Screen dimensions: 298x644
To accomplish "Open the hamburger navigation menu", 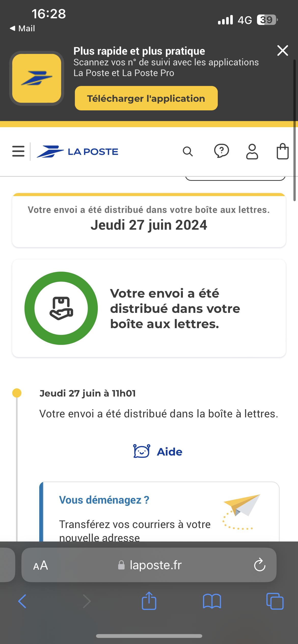I will click(x=18, y=151).
